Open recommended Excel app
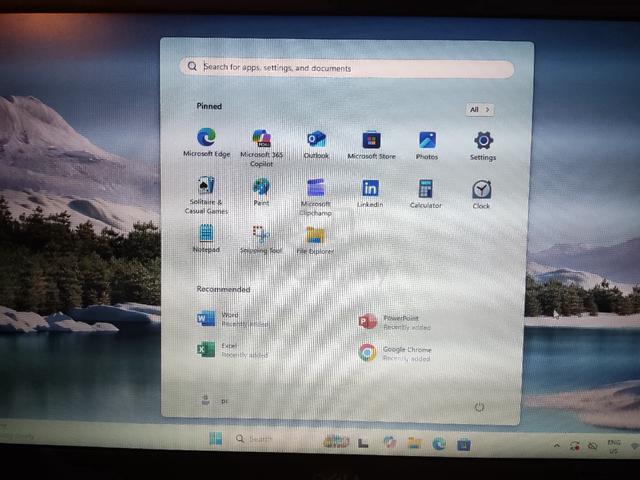The height and width of the screenshot is (480, 640). pos(233,350)
